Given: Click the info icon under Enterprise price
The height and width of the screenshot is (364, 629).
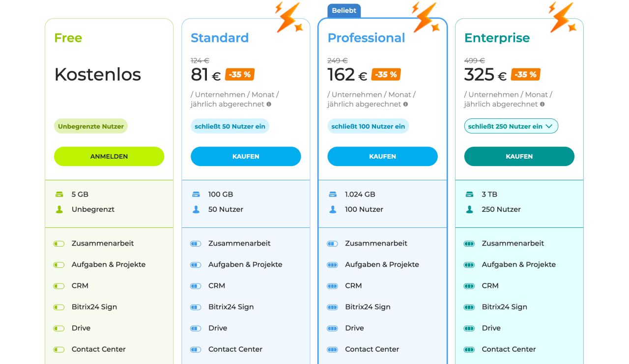Looking at the screenshot, I should 542,104.
